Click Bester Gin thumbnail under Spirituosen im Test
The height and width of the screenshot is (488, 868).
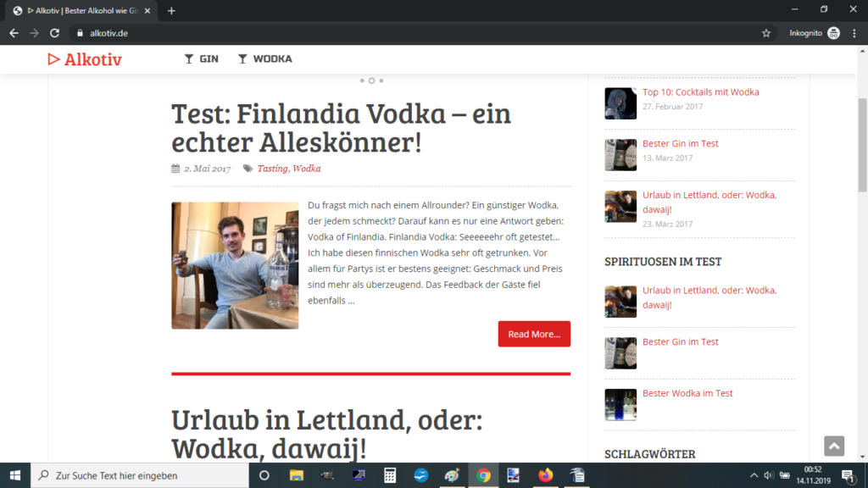click(620, 353)
